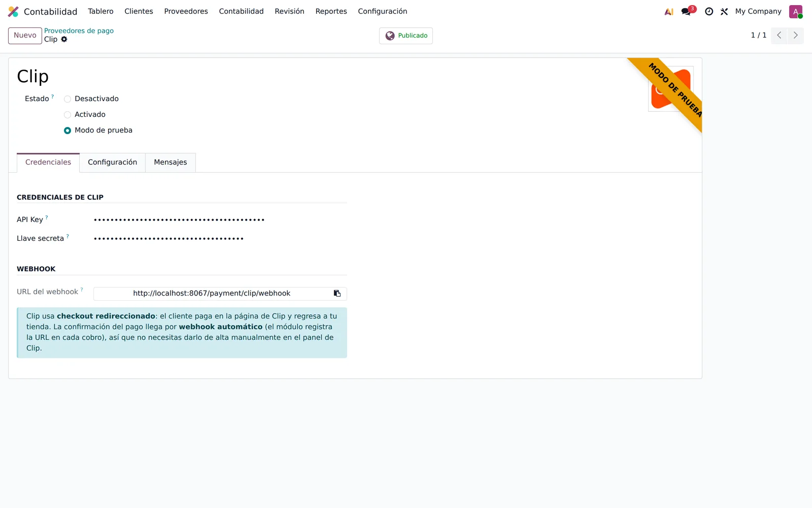Open the Configuración top menu
Viewport: 812px width, 508px height.
[x=382, y=11]
